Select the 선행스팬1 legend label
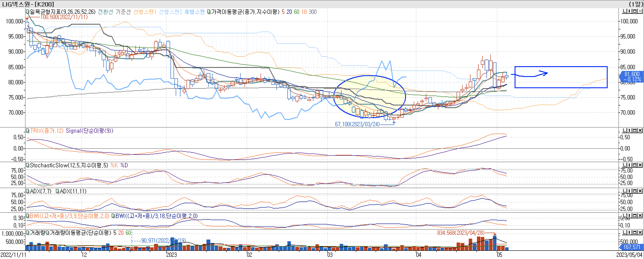 click(145, 12)
